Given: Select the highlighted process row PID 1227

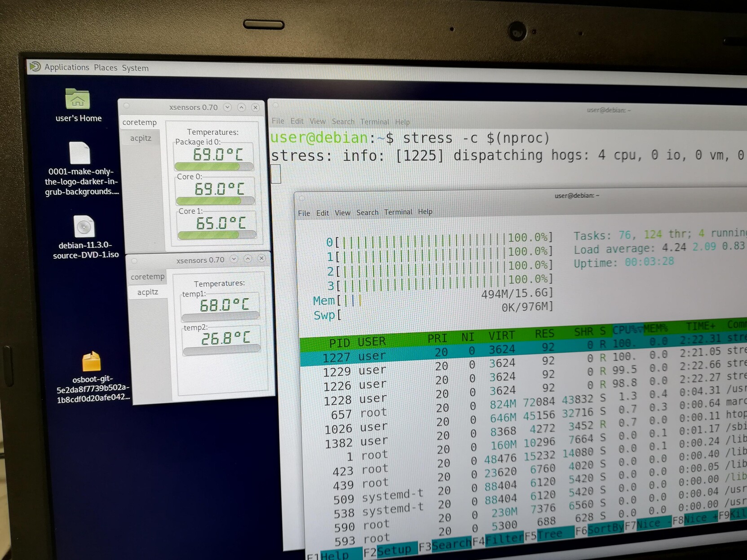Looking at the screenshot, I should 523,349.
